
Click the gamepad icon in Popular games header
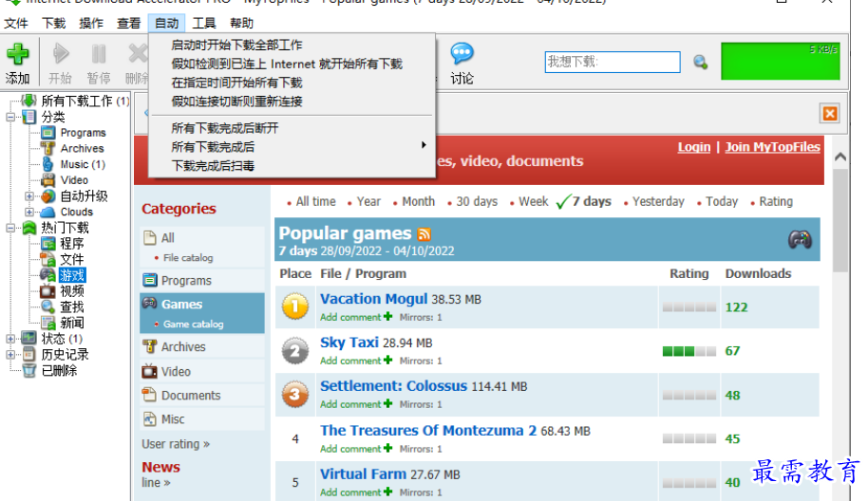click(x=800, y=239)
